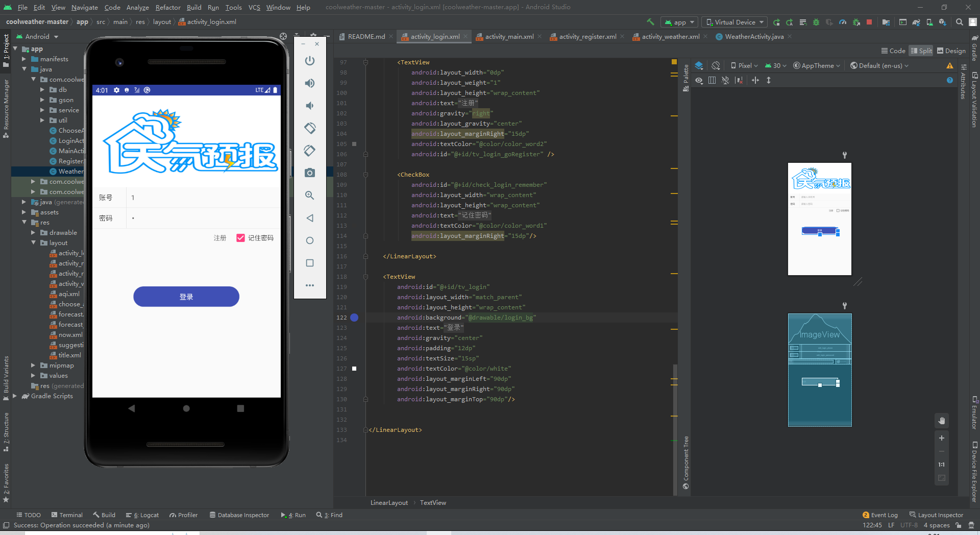This screenshot has width=980, height=535.
Task: Tap the 注册 link in emulator
Action: tap(220, 238)
